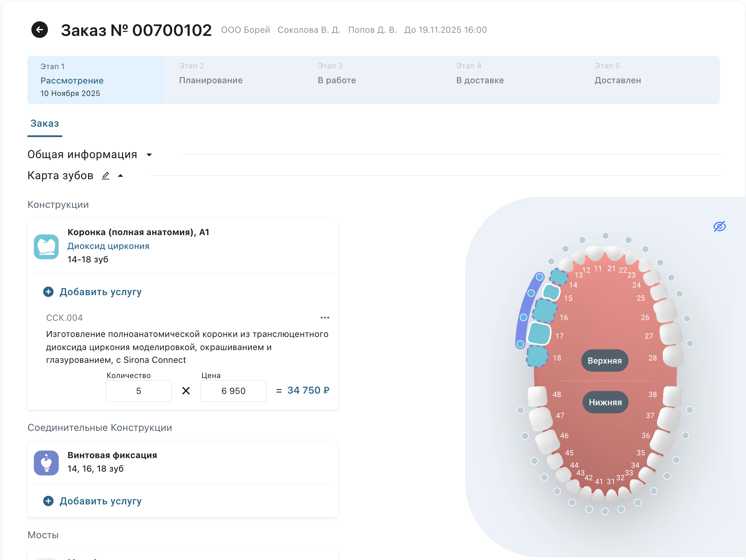The height and width of the screenshot is (560, 746).
Task: Open the Диоксид циркония material selector
Action: click(108, 246)
